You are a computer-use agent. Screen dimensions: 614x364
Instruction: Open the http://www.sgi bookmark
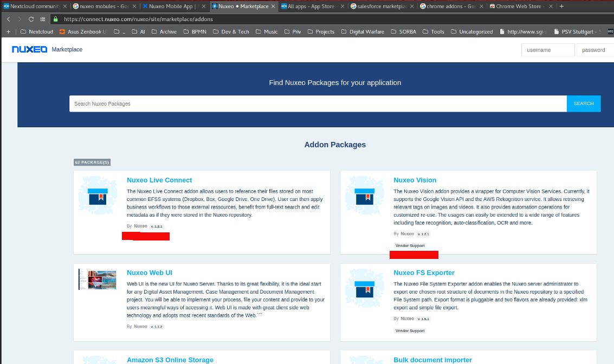pos(523,32)
